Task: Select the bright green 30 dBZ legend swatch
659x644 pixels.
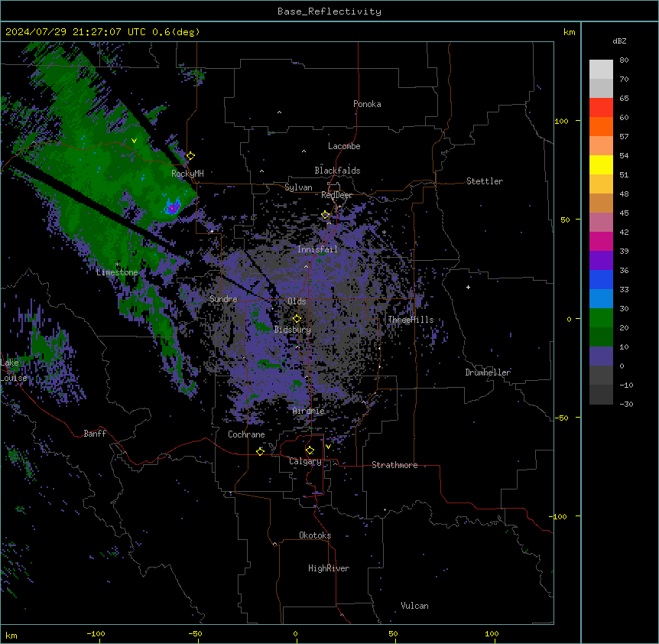Action: pos(601,318)
